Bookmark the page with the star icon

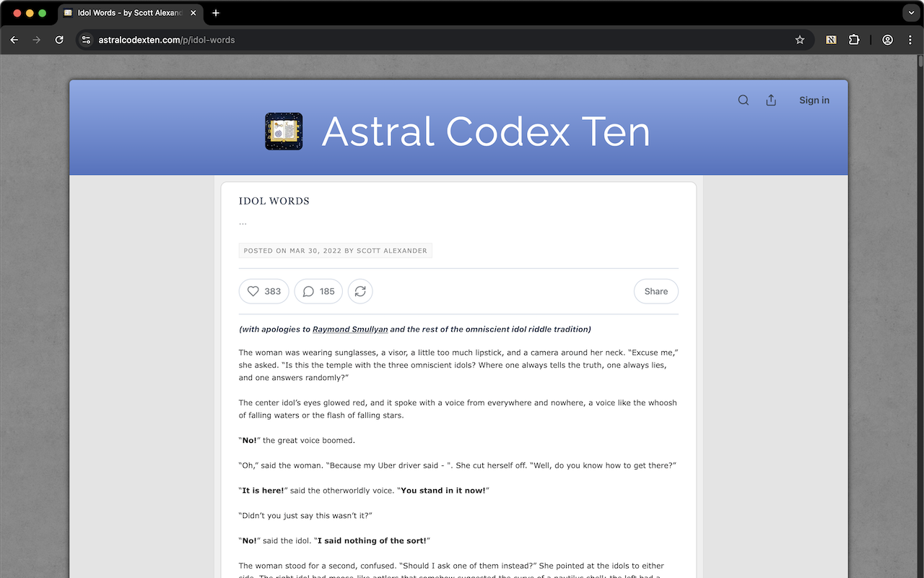tap(799, 40)
